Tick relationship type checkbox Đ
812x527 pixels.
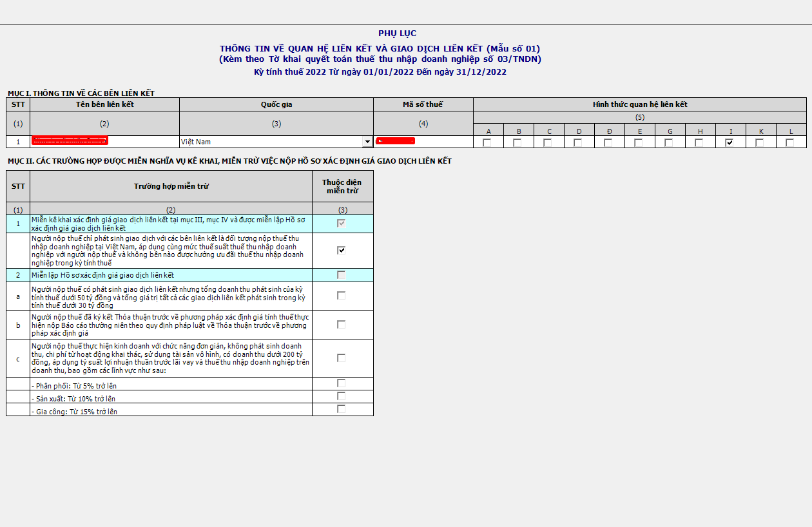tap(608, 143)
